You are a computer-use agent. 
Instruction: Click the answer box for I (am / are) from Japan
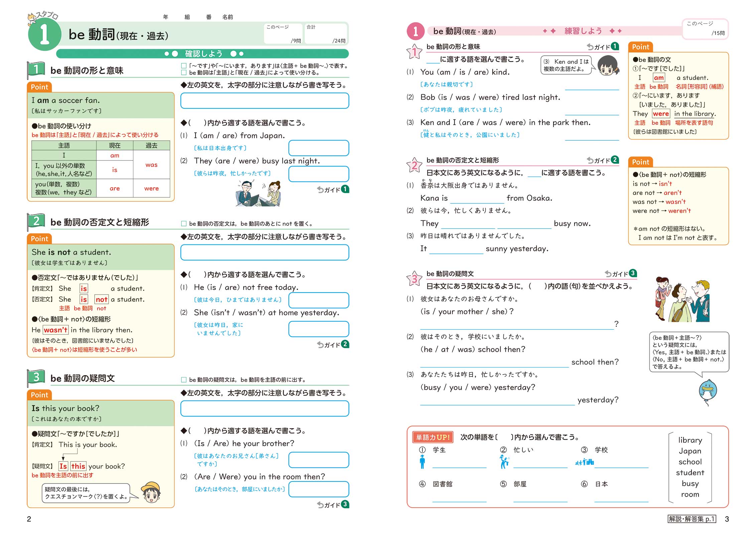pos(319,148)
